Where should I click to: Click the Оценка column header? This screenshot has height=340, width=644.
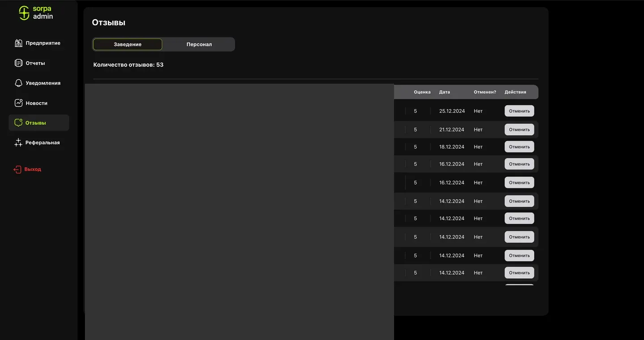tap(422, 92)
